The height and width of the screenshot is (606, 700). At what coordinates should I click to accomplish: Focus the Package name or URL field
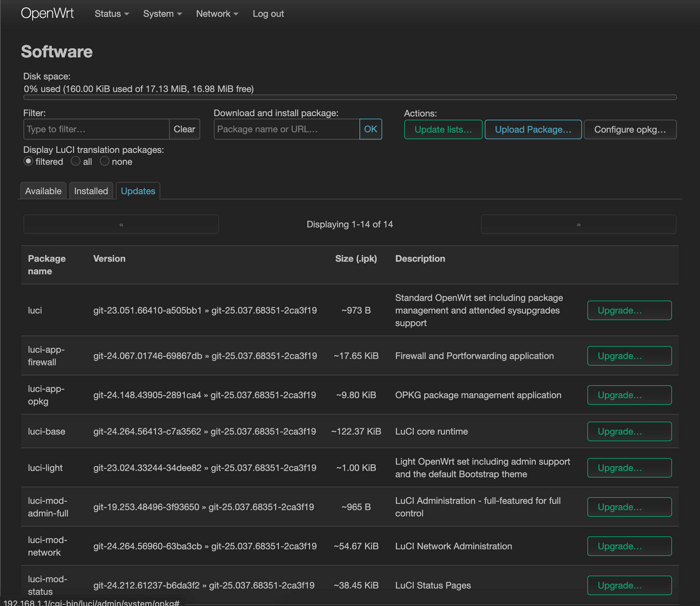coord(287,129)
